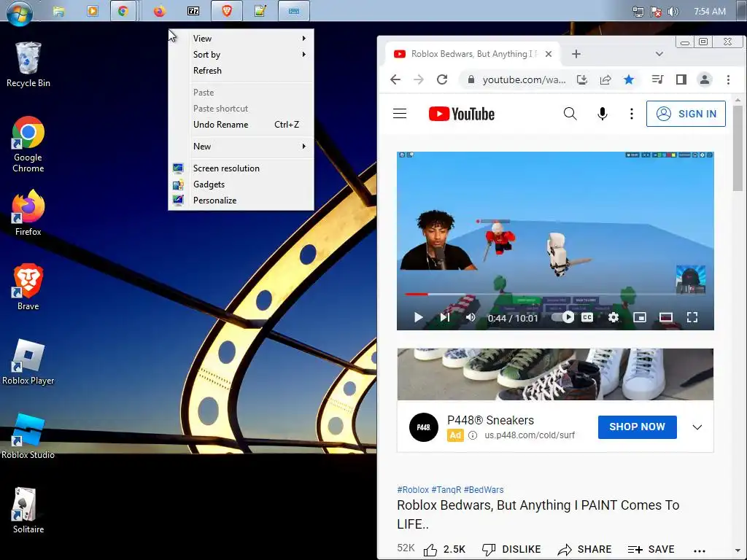The height and width of the screenshot is (560, 747).
Task: Open the Windows Start orb
Action: click(x=20, y=12)
